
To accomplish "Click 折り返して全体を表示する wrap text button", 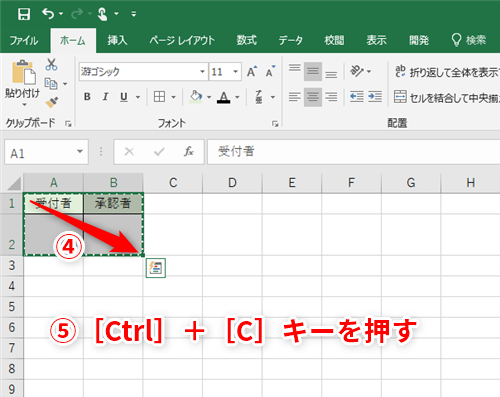I will [x=447, y=72].
